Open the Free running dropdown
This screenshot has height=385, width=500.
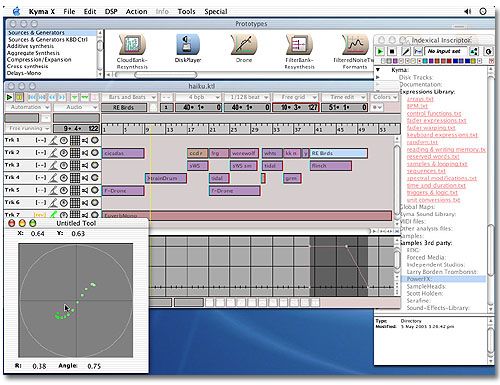point(28,128)
